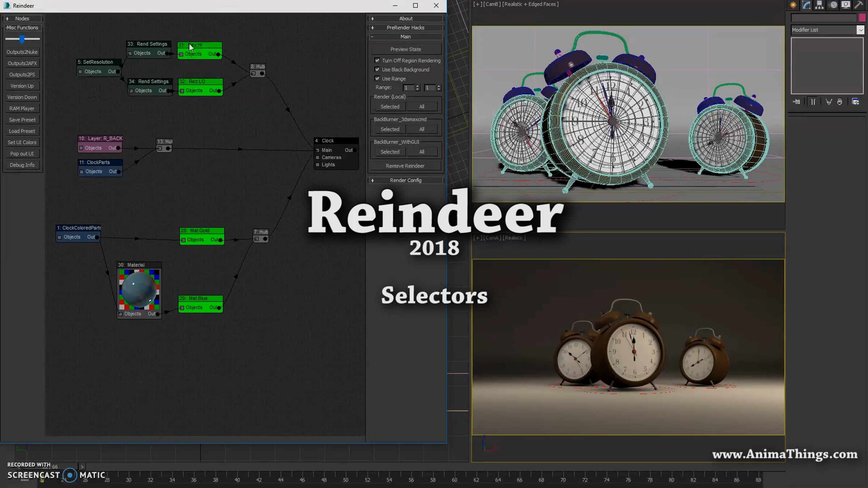868x488 pixels.
Task: Click output socket on 7: Hub node
Action: tap(265, 239)
